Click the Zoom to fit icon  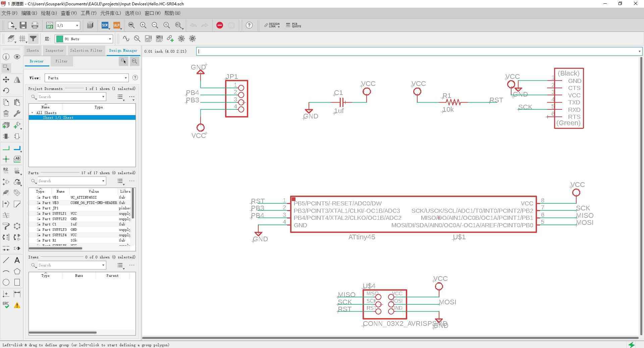131,25
